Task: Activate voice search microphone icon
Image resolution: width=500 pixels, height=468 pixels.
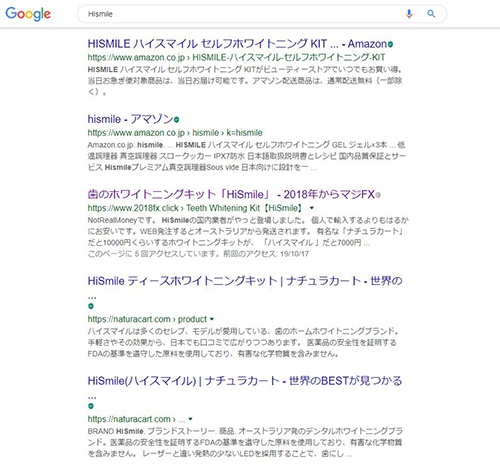Action: [409, 14]
